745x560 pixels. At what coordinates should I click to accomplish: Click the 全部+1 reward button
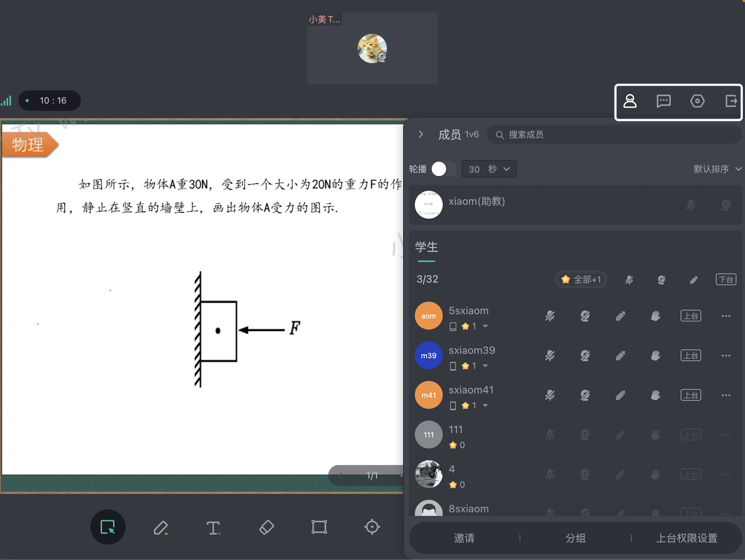click(581, 280)
